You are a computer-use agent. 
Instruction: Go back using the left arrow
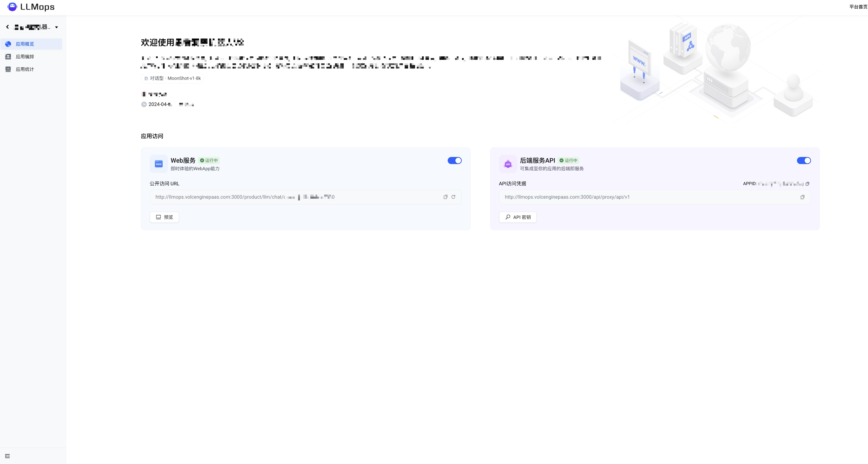[7, 27]
